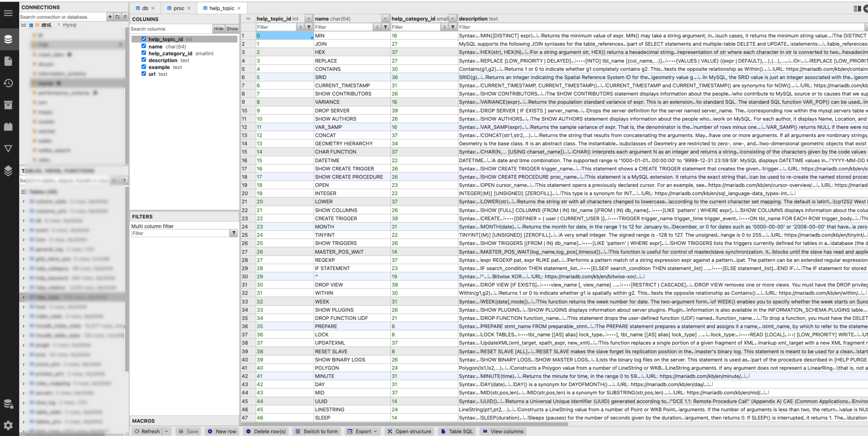Select the GEOMETRY HIERARCHY name cell
This screenshot has height=436, width=868.
tap(352, 144)
